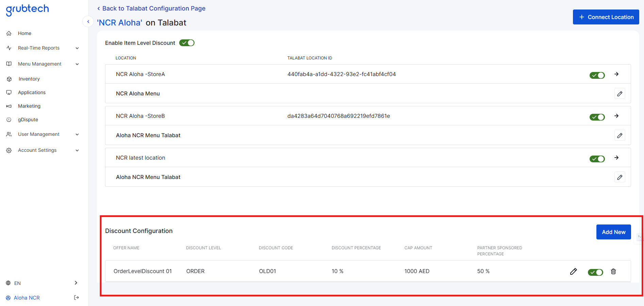Click the TALABAT LOCATION ID column header
644x306 pixels.
tap(310, 58)
